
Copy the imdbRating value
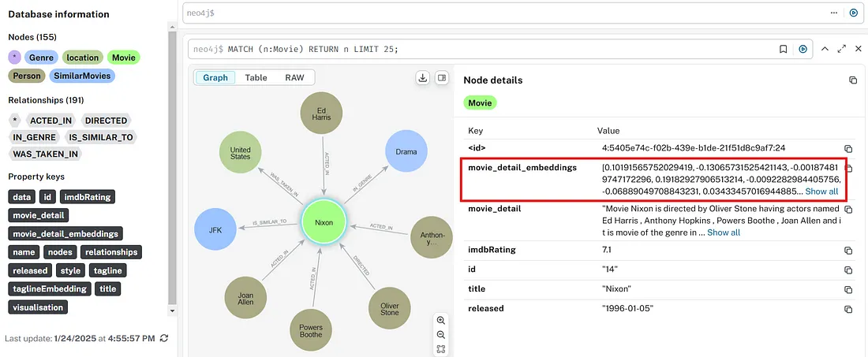click(x=847, y=251)
